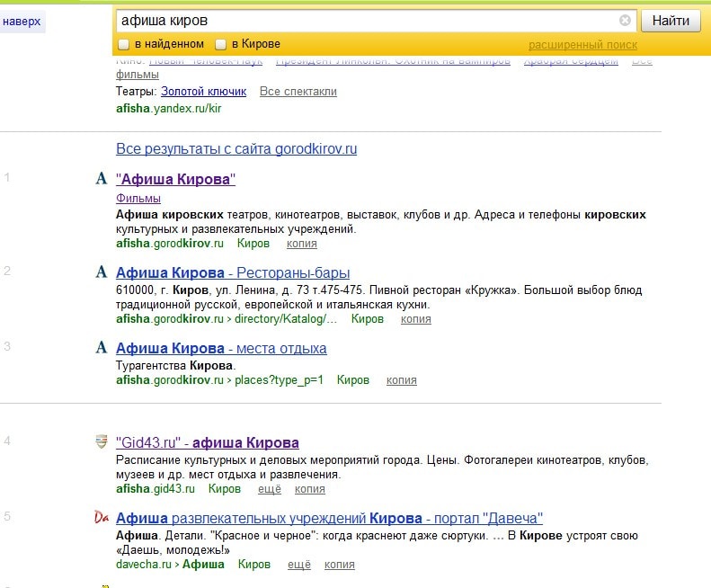Open "Все результаты с сайта gorodkirov.ru"
Image resolution: width=711 pixels, height=588 pixels.
236,149
